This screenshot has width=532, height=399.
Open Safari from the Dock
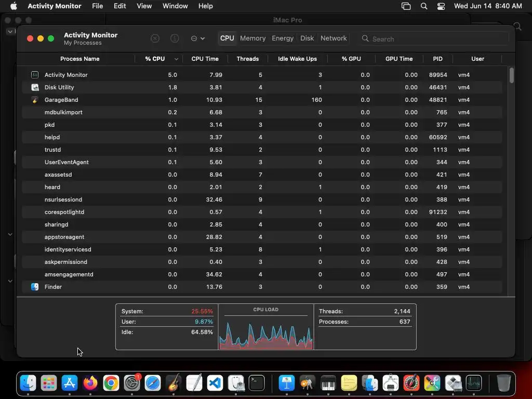coord(153,383)
